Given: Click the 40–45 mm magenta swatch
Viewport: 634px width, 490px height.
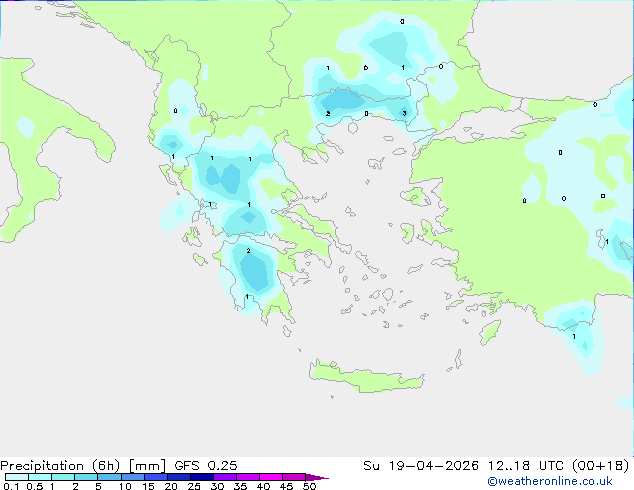Looking at the screenshot, I should (x=271, y=477).
